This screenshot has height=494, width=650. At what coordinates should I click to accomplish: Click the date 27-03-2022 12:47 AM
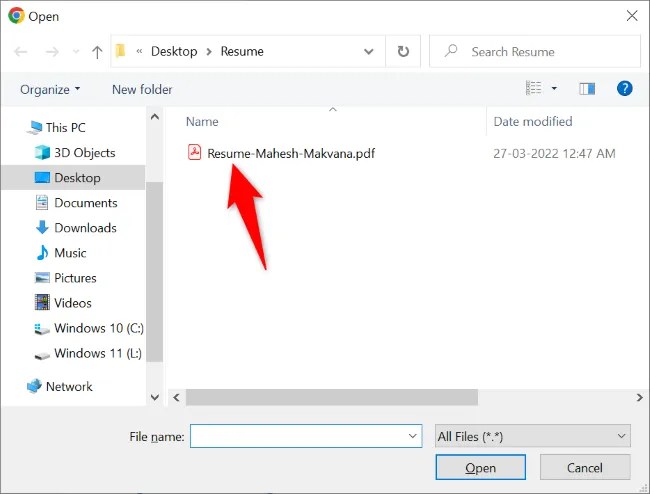coord(554,153)
